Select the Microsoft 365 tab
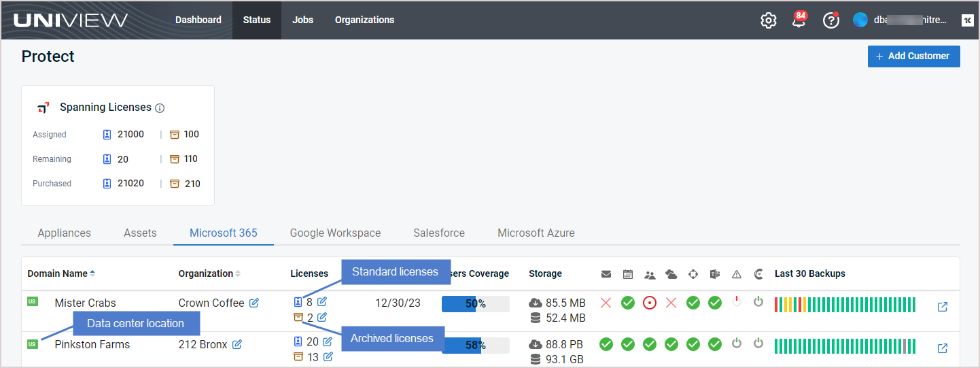The image size is (980, 368). point(224,233)
